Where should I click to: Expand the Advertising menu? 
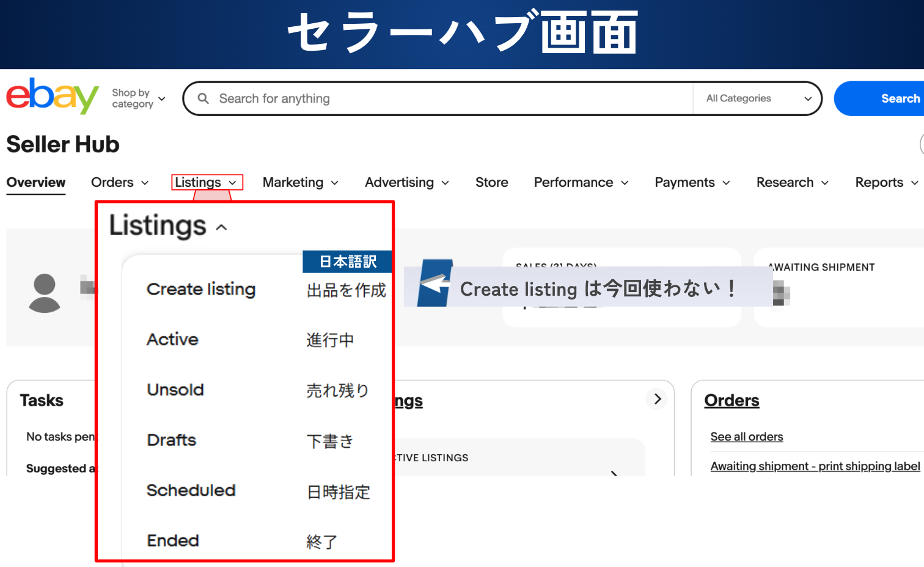(x=407, y=182)
